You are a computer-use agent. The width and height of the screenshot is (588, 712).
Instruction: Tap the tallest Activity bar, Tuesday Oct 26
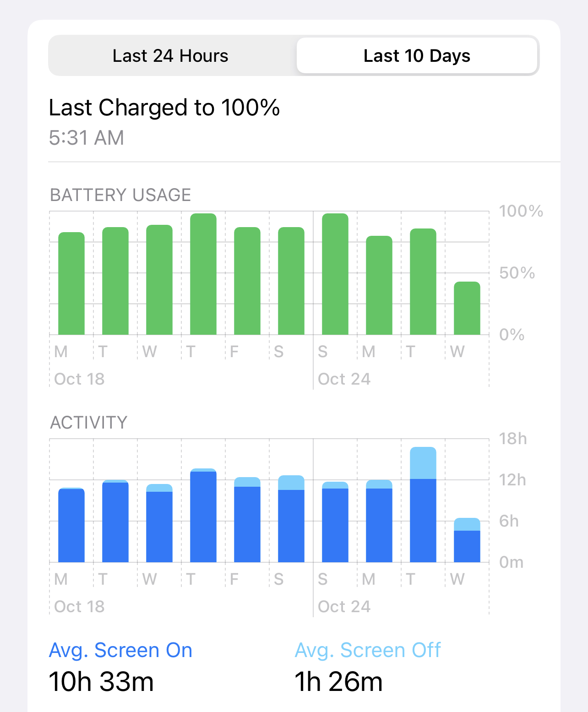(423, 505)
